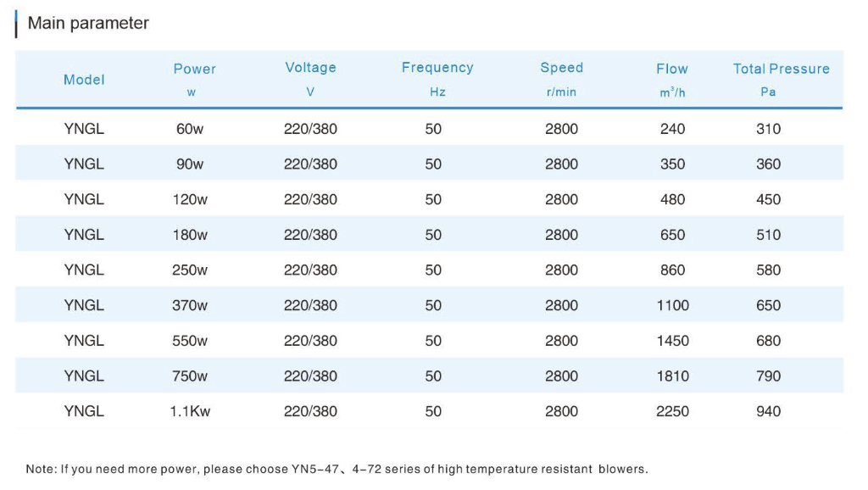Click flow value '1810'
868x490 pixels.
(672, 376)
